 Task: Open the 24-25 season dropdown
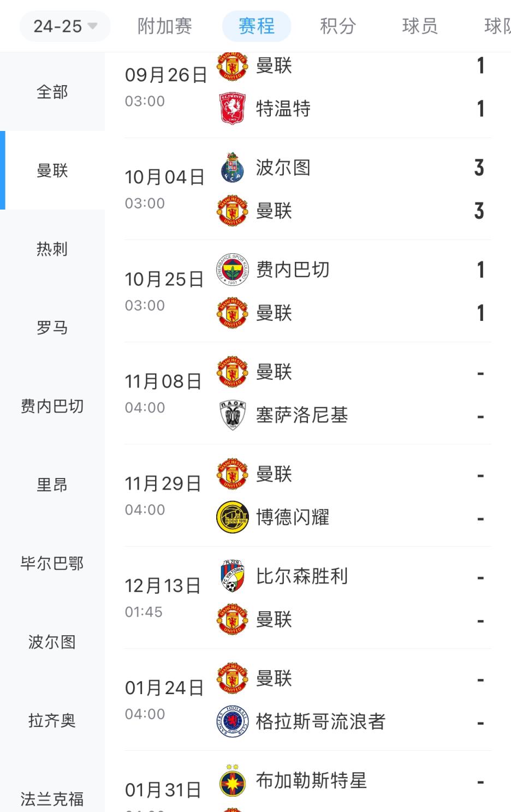tap(65, 26)
